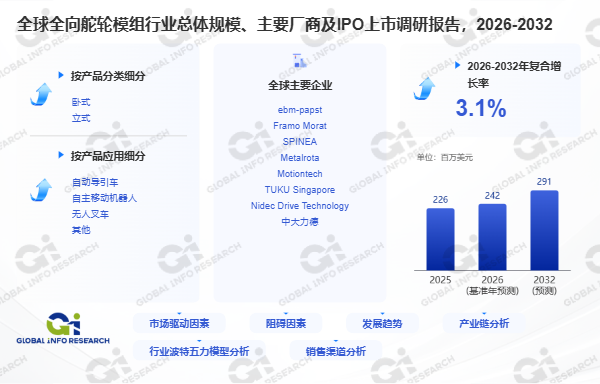Click the 242 value label
The width and height of the screenshot is (600, 384).
click(x=492, y=195)
